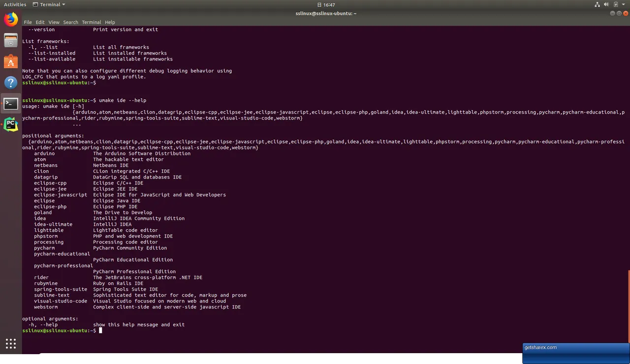The height and width of the screenshot is (364, 630).
Task: Open the File menu
Action: [28, 22]
